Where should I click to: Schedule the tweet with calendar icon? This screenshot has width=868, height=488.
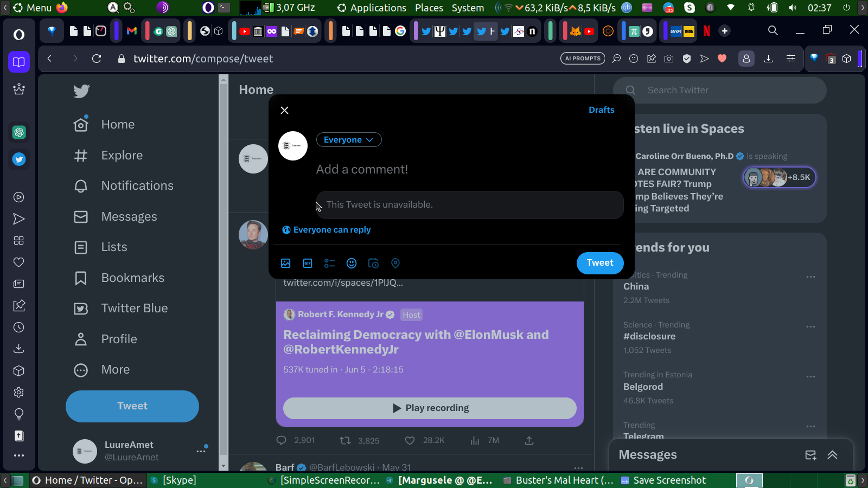click(373, 264)
